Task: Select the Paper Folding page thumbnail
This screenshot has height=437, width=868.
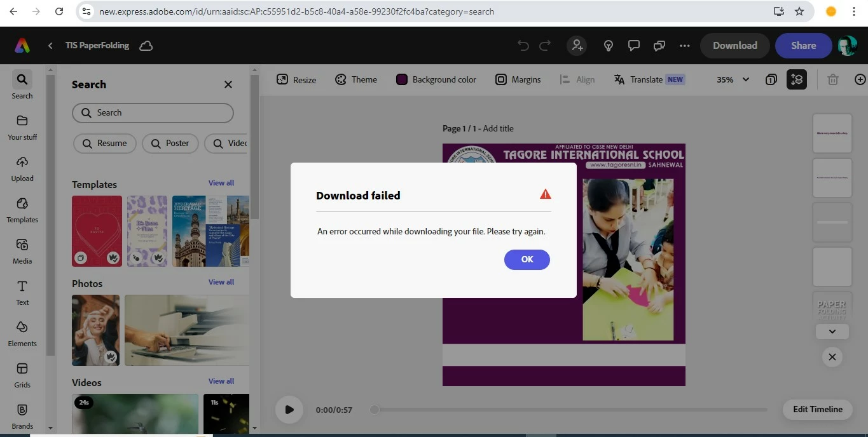Action: pyautogui.click(x=832, y=307)
